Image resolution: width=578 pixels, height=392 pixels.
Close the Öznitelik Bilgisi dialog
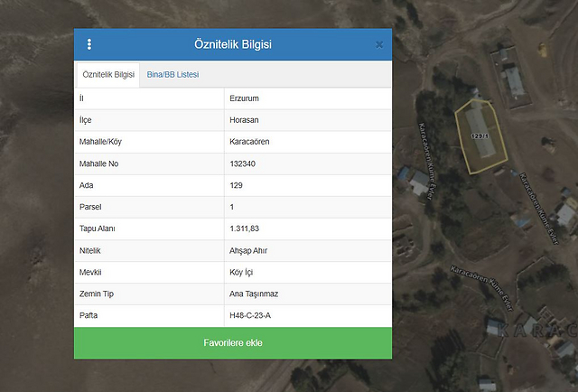point(379,44)
